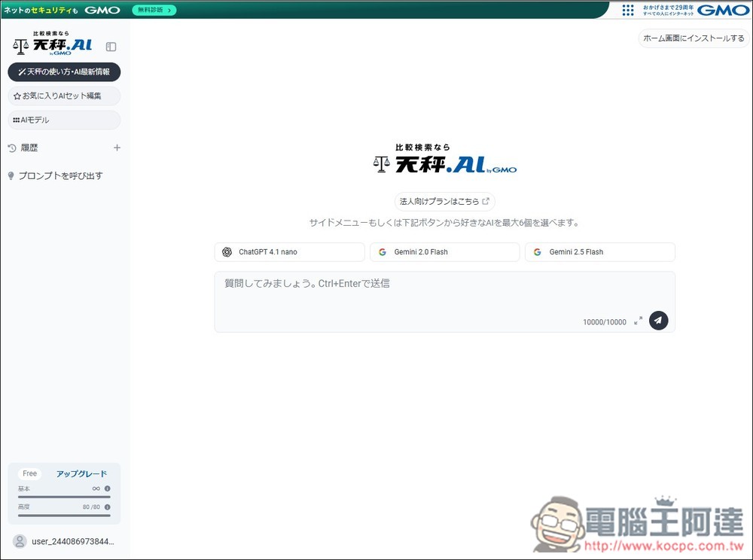Expand the prompt box with the expand icon
Image resolution: width=753 pixels, height=560 pixels.
(639, 321)
